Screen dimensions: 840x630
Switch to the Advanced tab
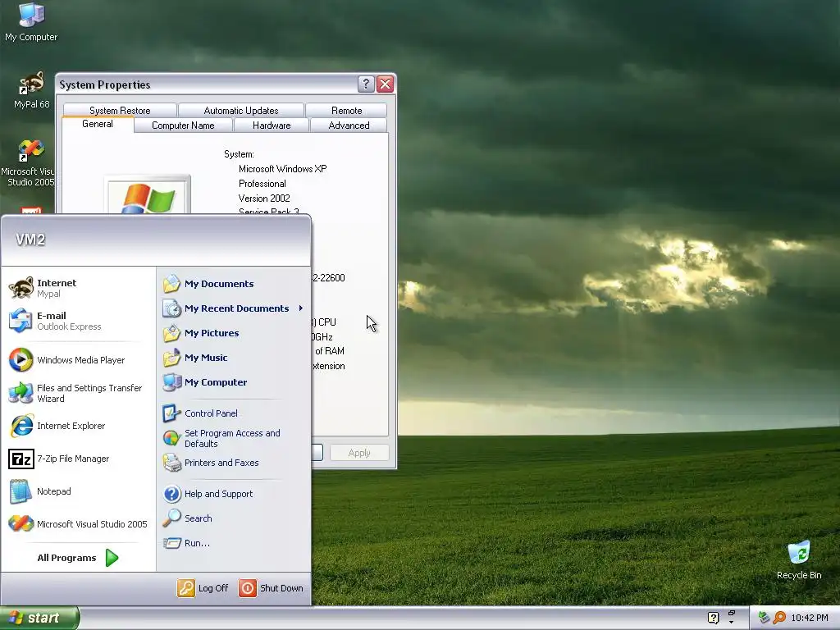(x=349, y=126)
